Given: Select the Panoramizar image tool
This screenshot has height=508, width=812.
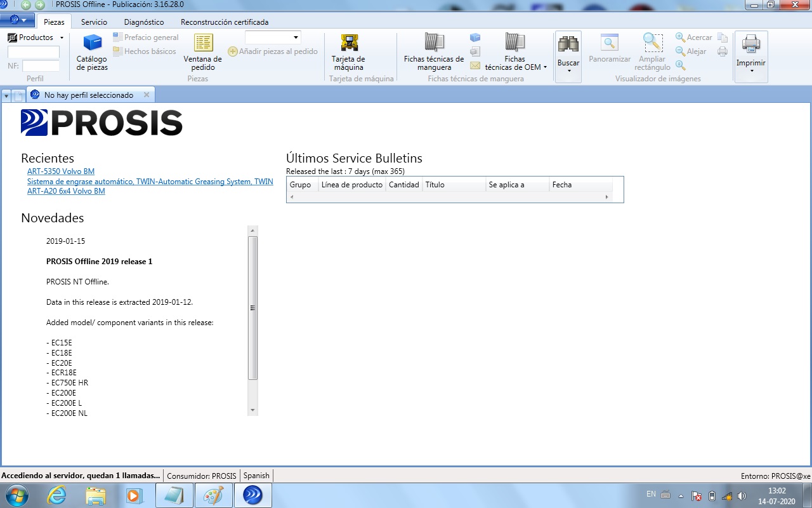Looking at the screenshot, I should click(610, 49).
